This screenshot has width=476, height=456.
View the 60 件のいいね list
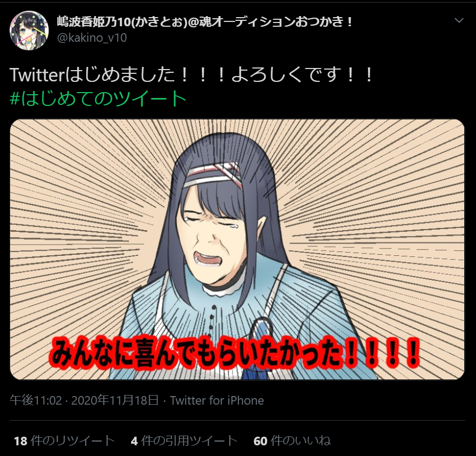292,441
